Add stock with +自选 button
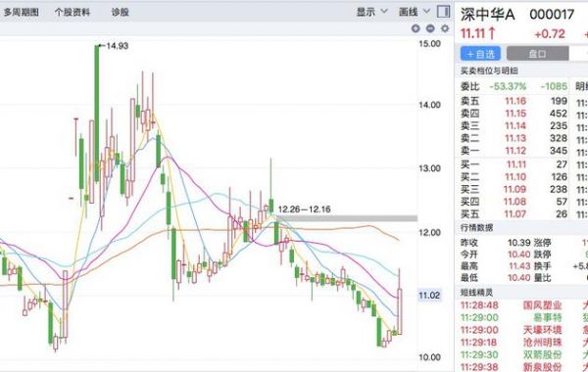The image size is (588, 372). pos(480,54)
